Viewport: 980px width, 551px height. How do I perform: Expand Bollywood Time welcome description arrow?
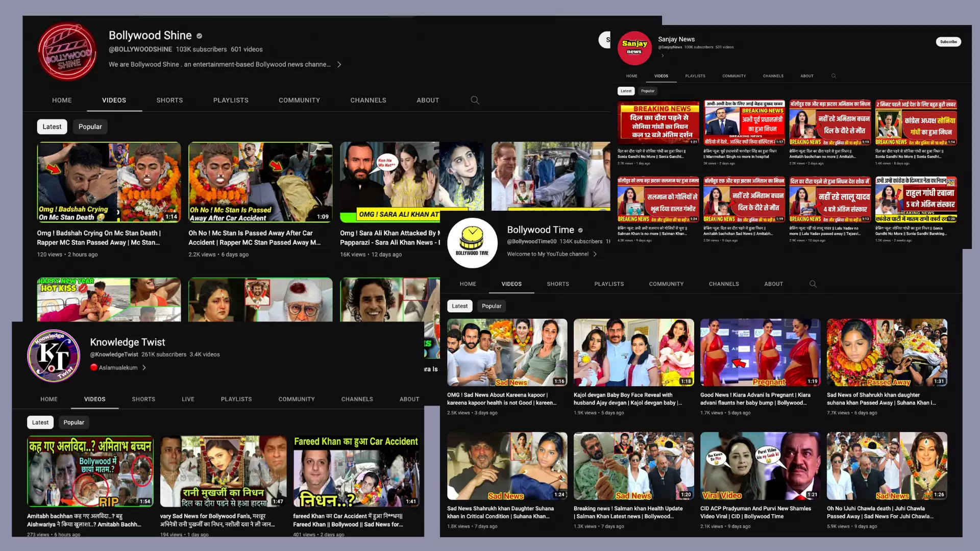tap(595, 254)
